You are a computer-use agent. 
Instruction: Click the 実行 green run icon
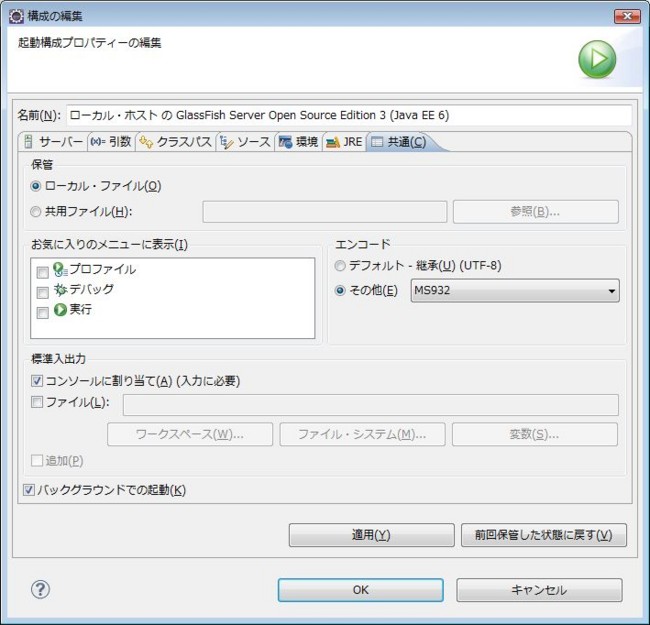[60, 310]
